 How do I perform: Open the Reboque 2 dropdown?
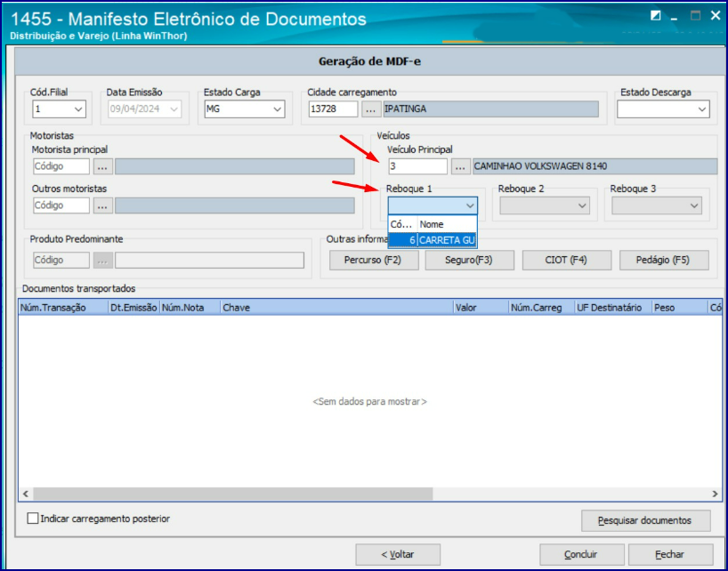[582, 205]
